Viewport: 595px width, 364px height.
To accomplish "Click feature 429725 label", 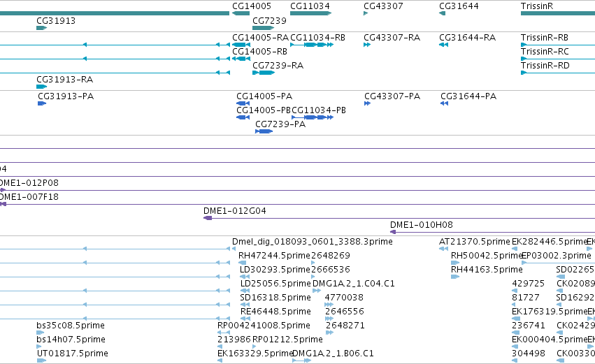I will point(528,284).
